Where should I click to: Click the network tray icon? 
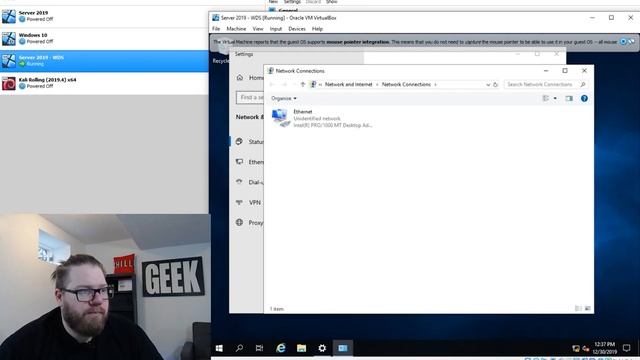coord(576,349)
